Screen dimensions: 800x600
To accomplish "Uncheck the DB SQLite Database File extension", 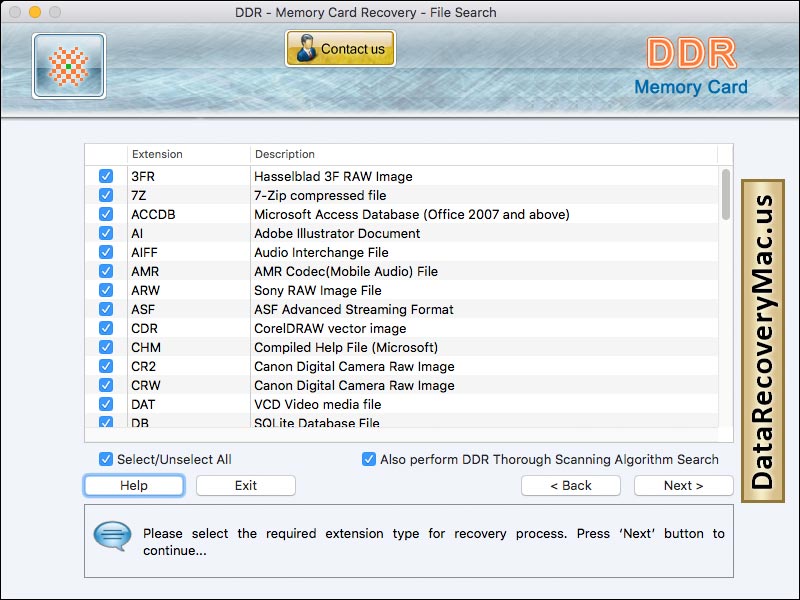I will click(x=105, y=422).
